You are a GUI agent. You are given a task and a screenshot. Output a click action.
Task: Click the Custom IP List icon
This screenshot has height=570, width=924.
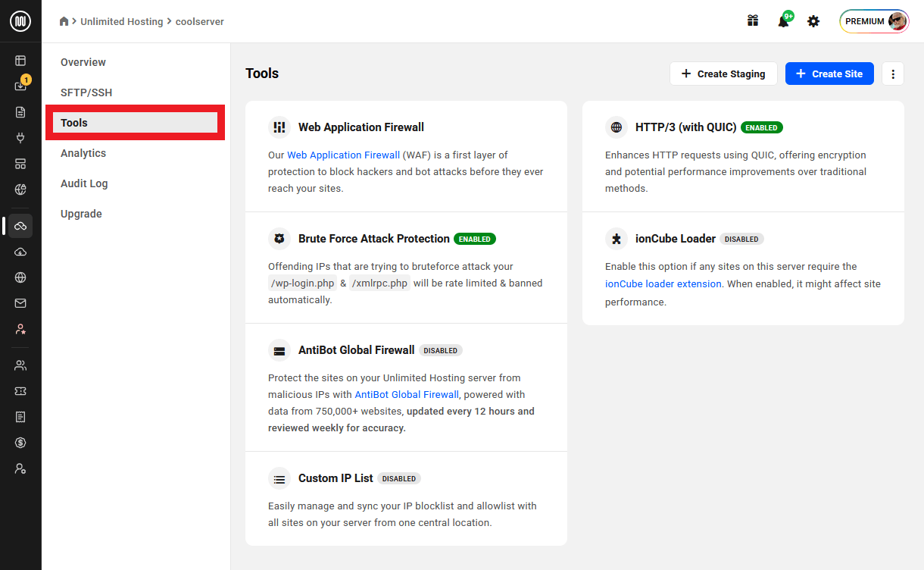[x=279, y=478]
